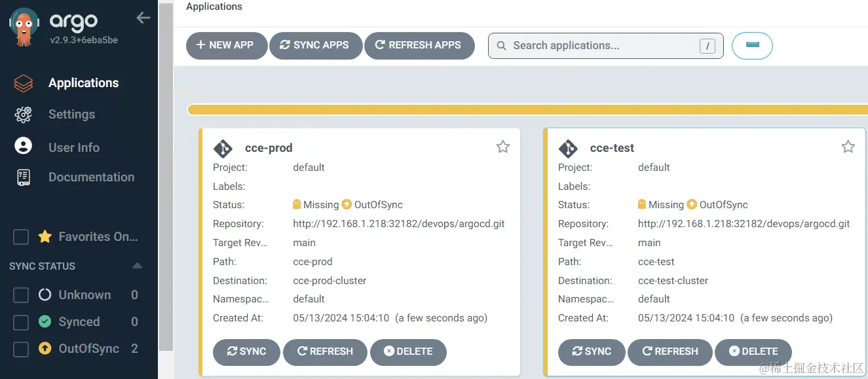Click the v2.9.3+6eba5be version text

(85, 40)
